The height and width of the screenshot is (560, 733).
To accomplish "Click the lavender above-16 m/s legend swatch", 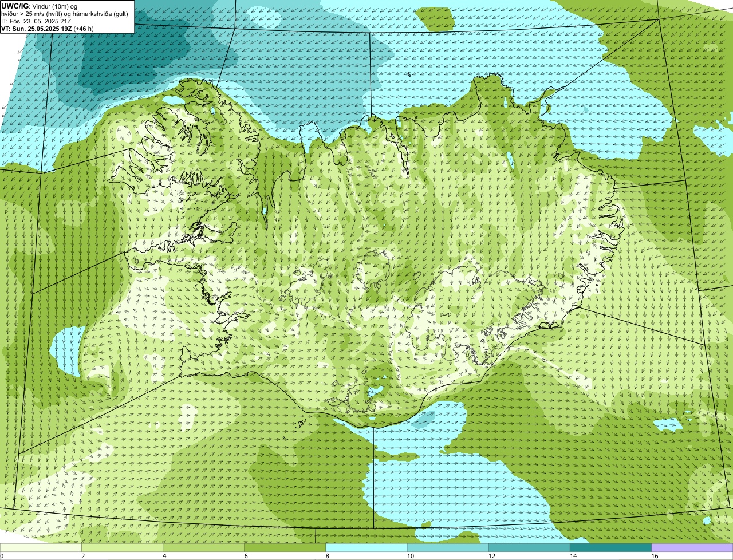I will pos(692,547).
